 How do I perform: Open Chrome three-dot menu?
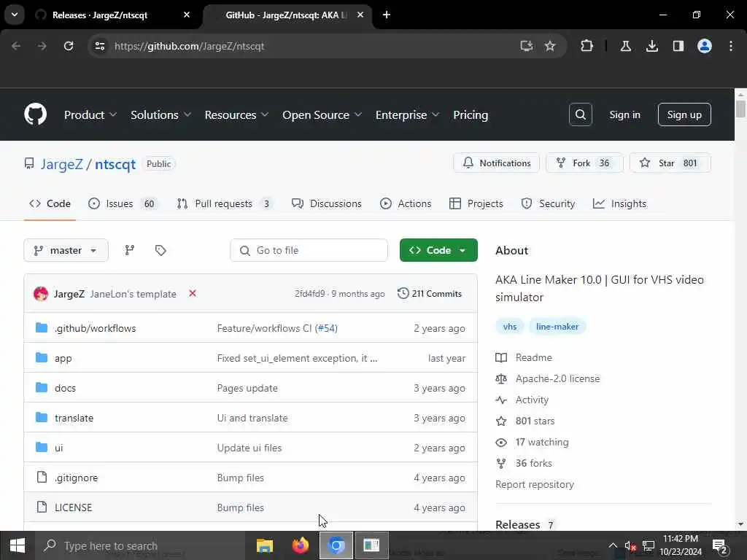[x=730, y=46]
